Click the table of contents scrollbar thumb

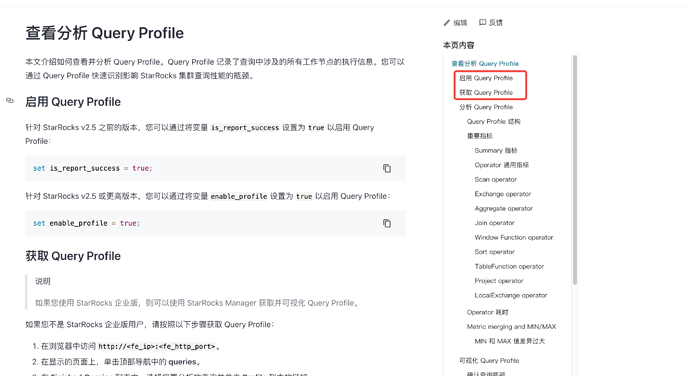pyautogui.click(x=574, y=170)
